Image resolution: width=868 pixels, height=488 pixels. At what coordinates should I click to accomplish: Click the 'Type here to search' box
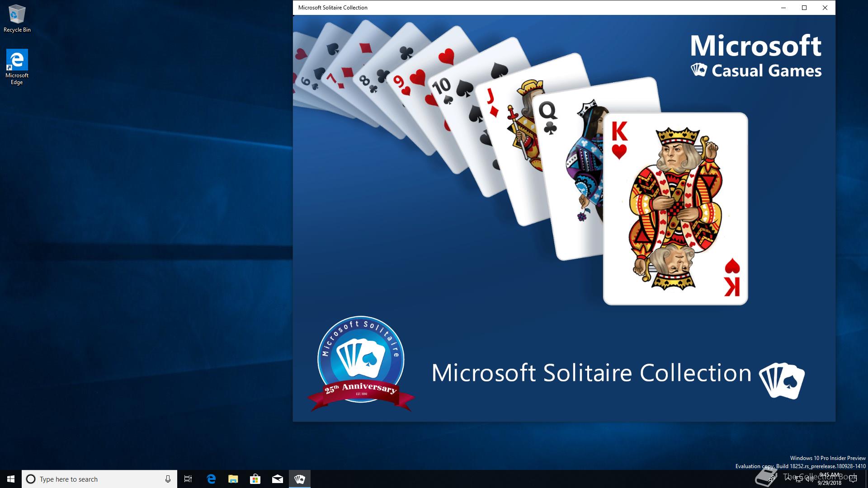[x=99, y=479]
